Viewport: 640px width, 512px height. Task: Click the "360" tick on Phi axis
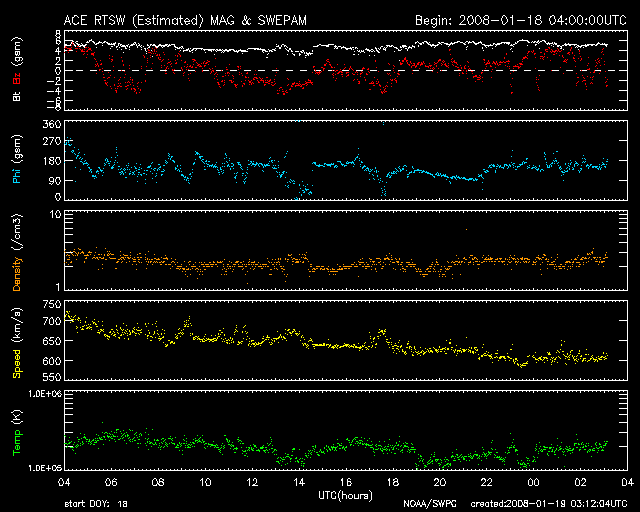pos(52,124)
